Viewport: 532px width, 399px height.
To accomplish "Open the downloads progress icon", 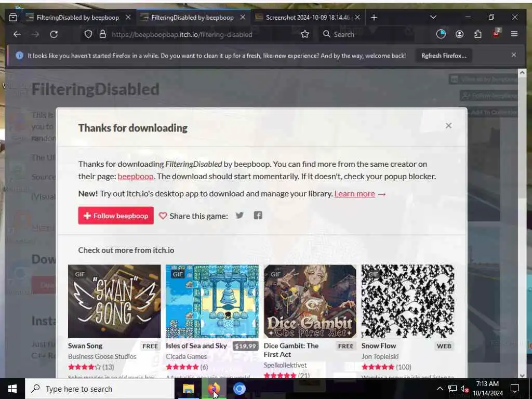I will [441, 34].
